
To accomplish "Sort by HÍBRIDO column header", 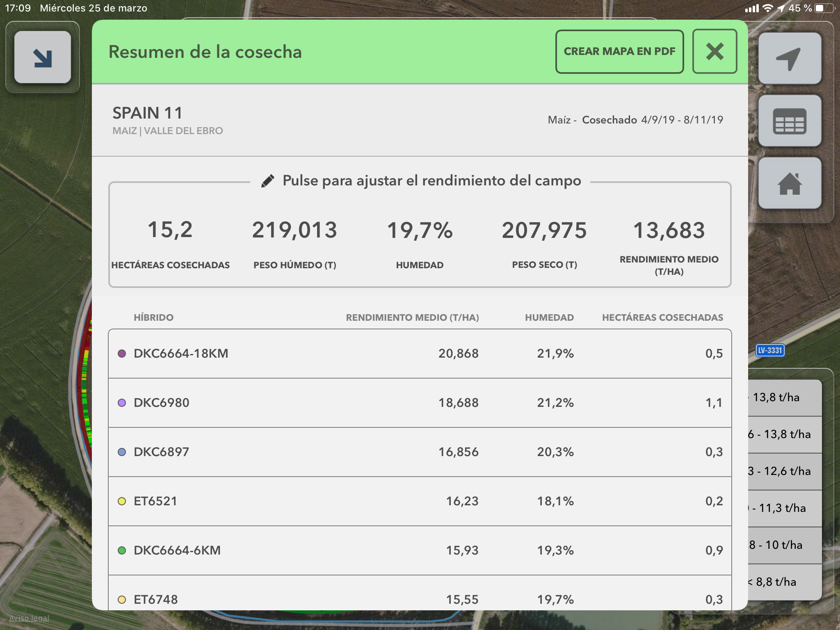I will tap(153, 317).
